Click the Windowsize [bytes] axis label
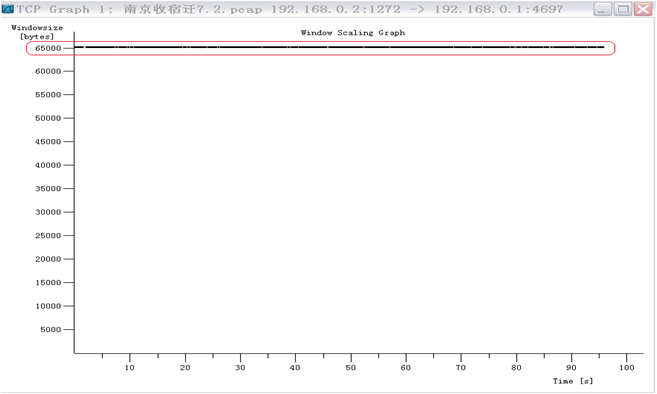The height and width of the screenshot is (394, 657). point(37,32)
